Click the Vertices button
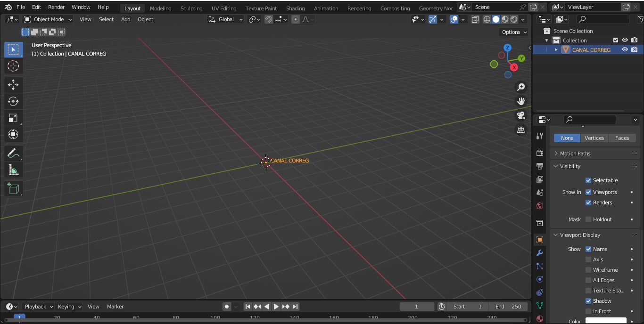Viewport: 644px width, 324px height. point(594,138)
